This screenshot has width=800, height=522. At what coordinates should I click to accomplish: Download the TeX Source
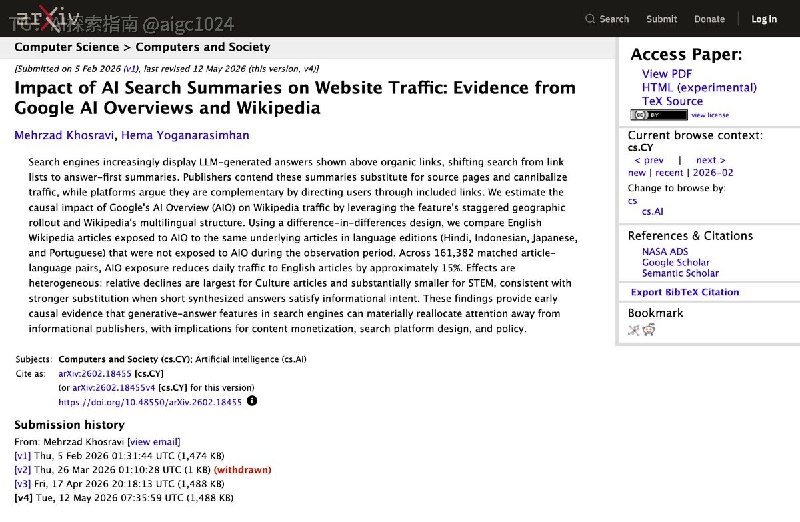coord(672,101)
